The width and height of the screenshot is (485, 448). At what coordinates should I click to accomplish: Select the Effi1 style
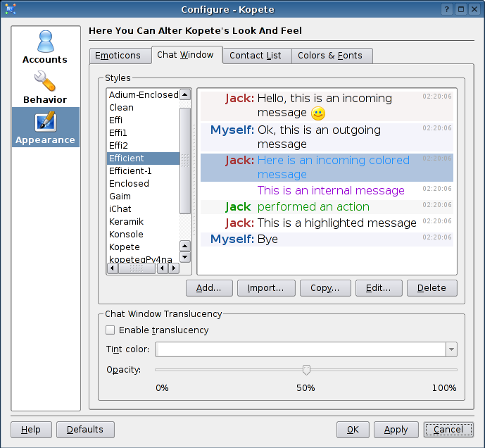point(143,133)
